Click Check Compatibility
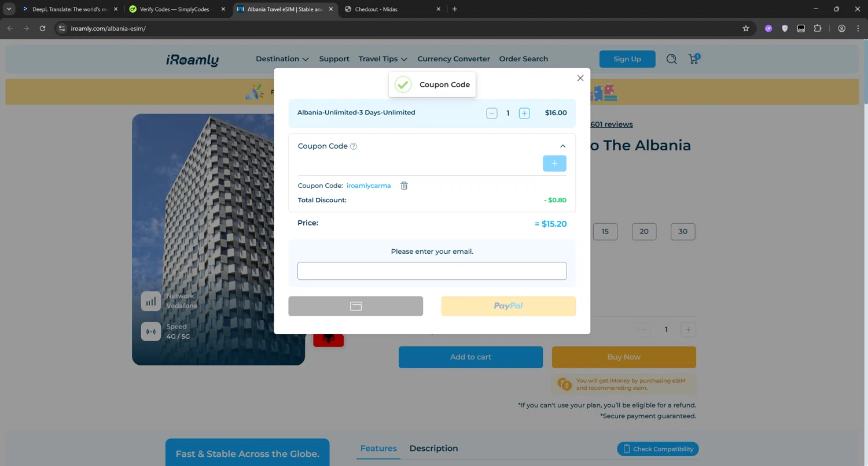Image resolution: width=868 pixels, height=466 pixels. coord(658,449)
